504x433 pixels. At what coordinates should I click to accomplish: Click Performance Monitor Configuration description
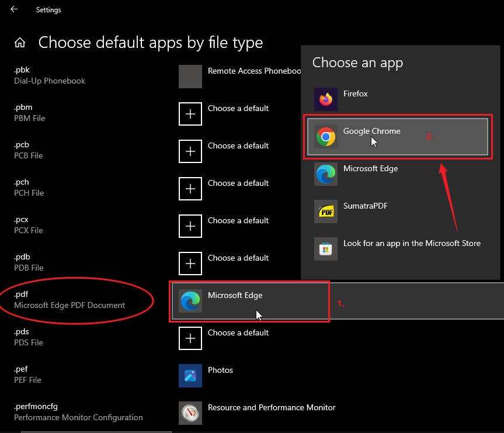coord(78,418)
